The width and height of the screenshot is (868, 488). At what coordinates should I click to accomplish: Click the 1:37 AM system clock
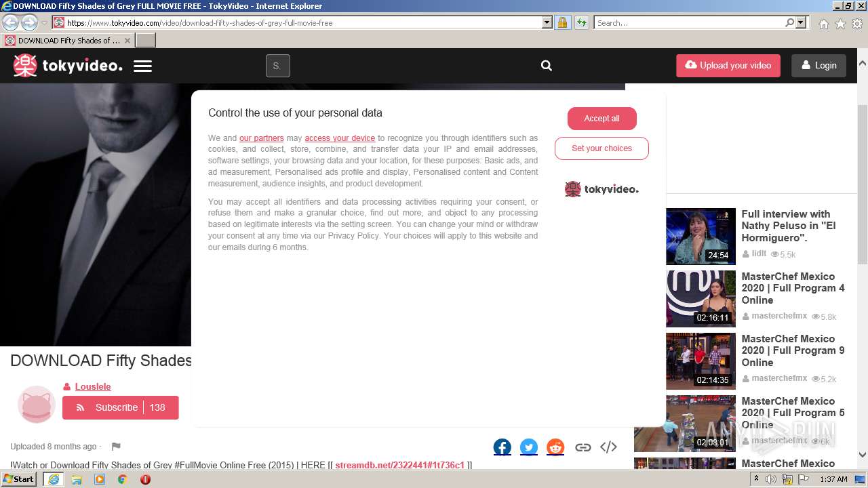point(833,479)
